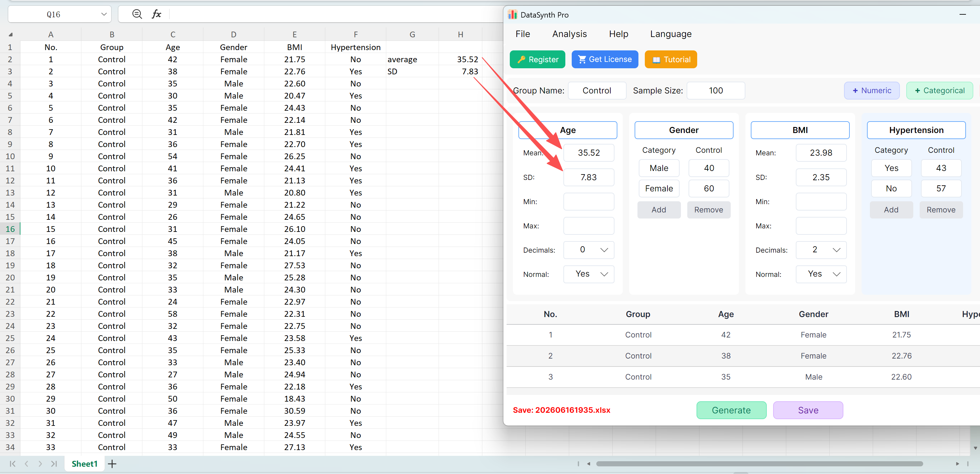Click the Age column header in results table
This screenshot has height=474, width=980.
(x=726, y=314)
